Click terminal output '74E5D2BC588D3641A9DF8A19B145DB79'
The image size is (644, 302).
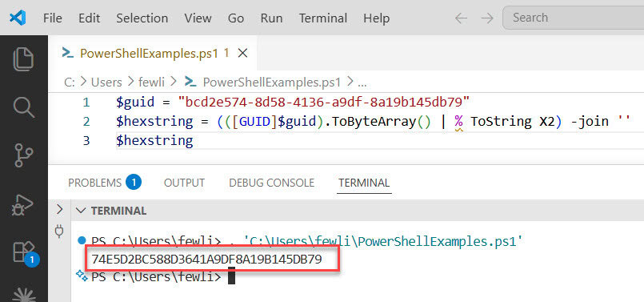[x=206, y=260]
